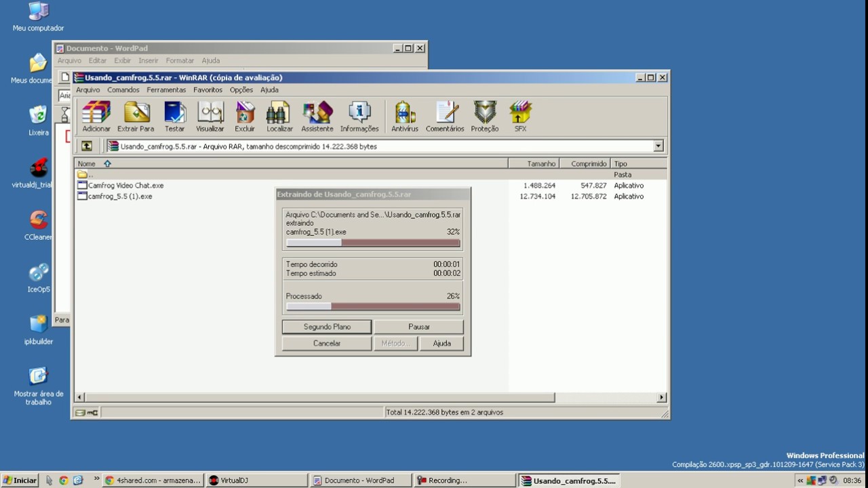Click the Excluir toolbar icon
This screenshot has height=488, width=868.
[x=245, y=117]
